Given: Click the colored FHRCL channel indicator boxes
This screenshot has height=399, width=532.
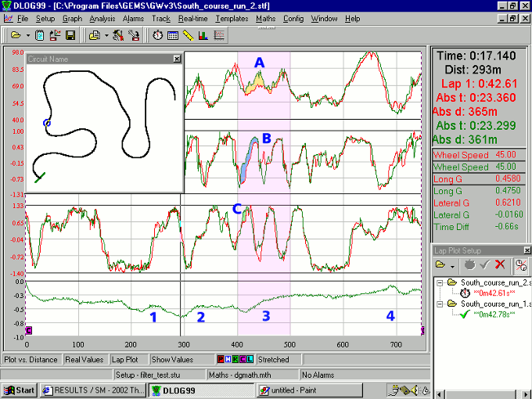Looking at the screenshot, I should 235,360.
